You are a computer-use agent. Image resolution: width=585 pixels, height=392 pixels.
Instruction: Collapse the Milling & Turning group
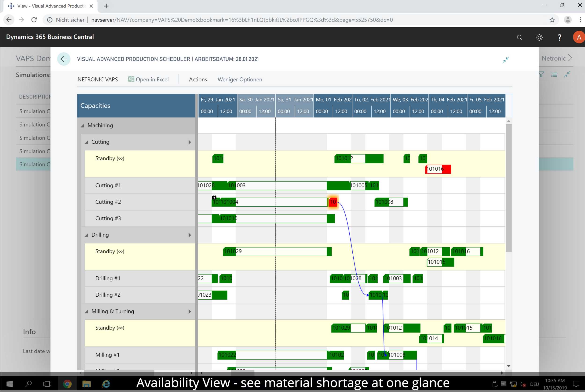[86, 312]
